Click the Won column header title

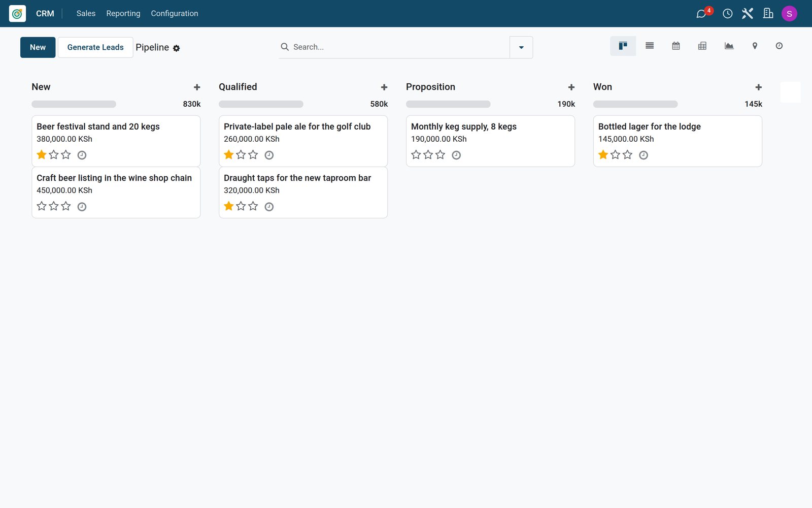[x=603, y=87]
